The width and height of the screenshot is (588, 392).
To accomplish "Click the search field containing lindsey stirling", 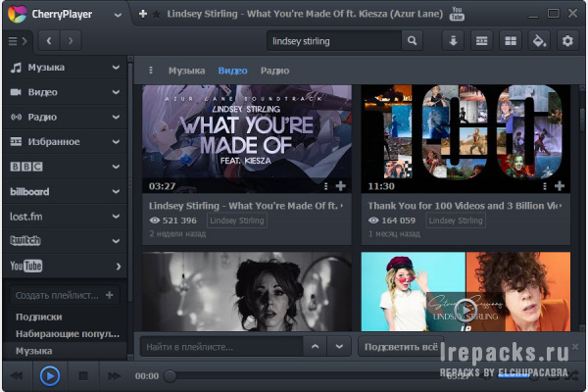I will coord(334,41).
